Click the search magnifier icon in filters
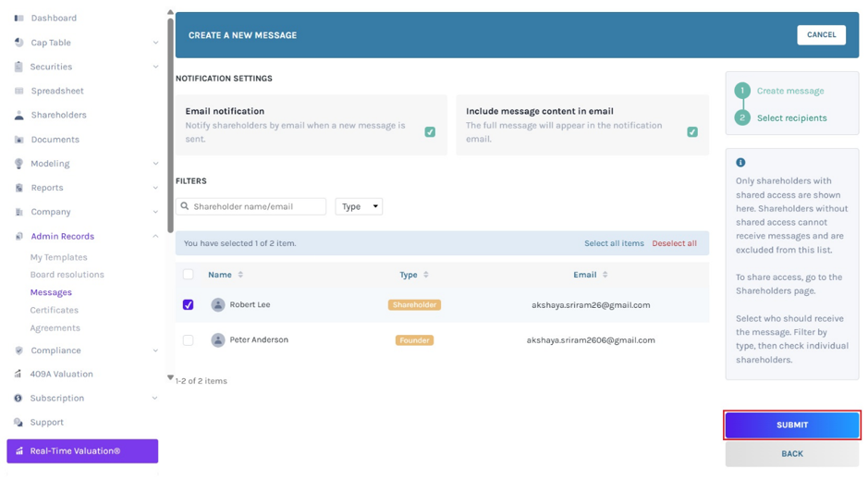 coord(185,206)
